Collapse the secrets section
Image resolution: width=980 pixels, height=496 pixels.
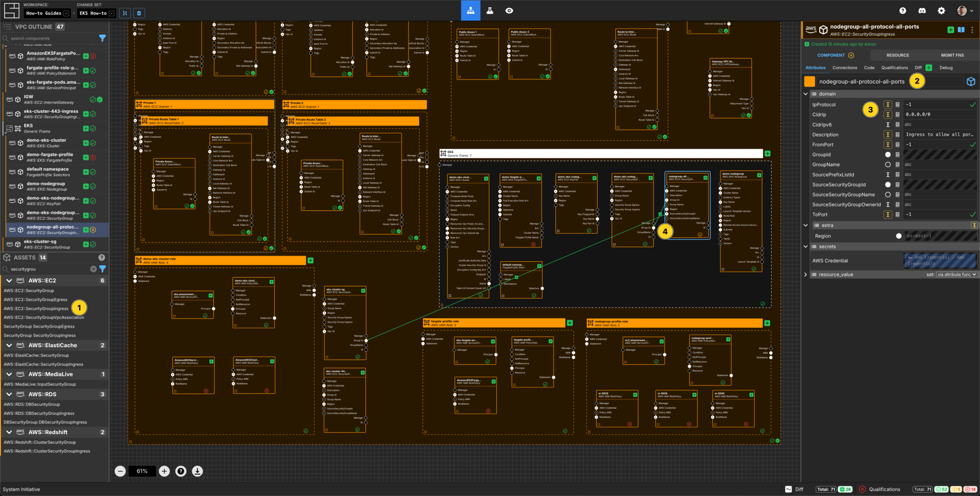click(x=806, y=247)
